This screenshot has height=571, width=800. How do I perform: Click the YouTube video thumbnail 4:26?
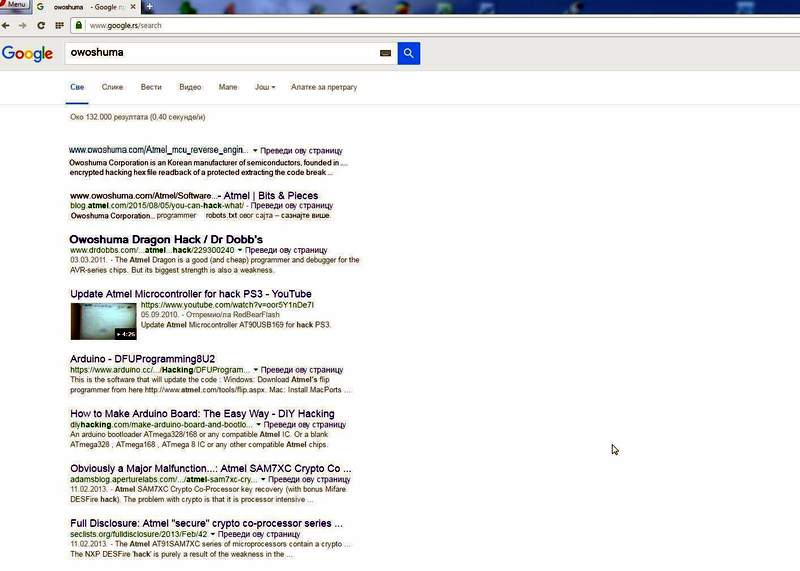pyautogui.click(x=104, y=321)
